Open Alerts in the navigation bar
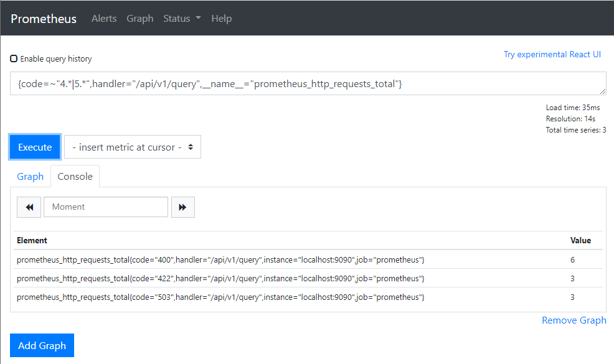 [104, 19]
